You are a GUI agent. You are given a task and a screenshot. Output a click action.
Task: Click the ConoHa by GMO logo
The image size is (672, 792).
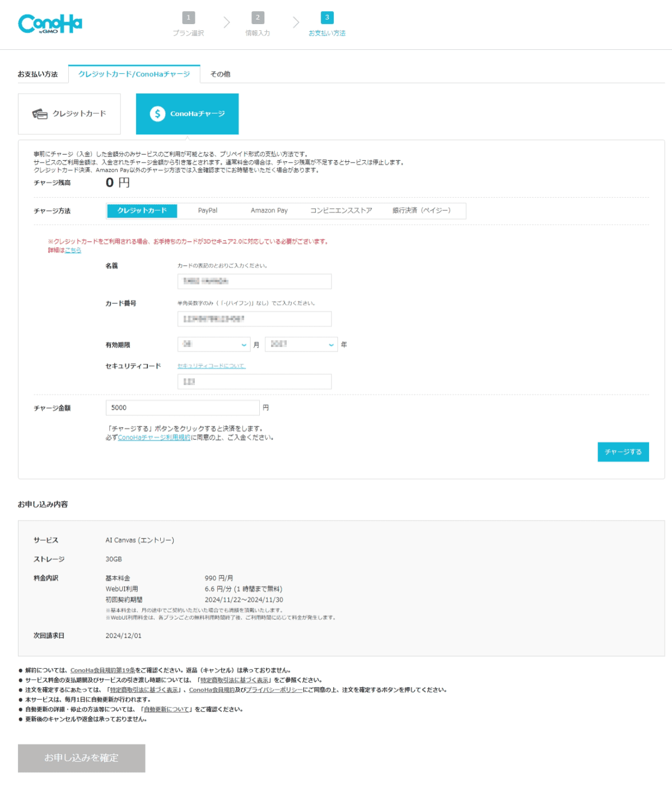click(50, 24)
